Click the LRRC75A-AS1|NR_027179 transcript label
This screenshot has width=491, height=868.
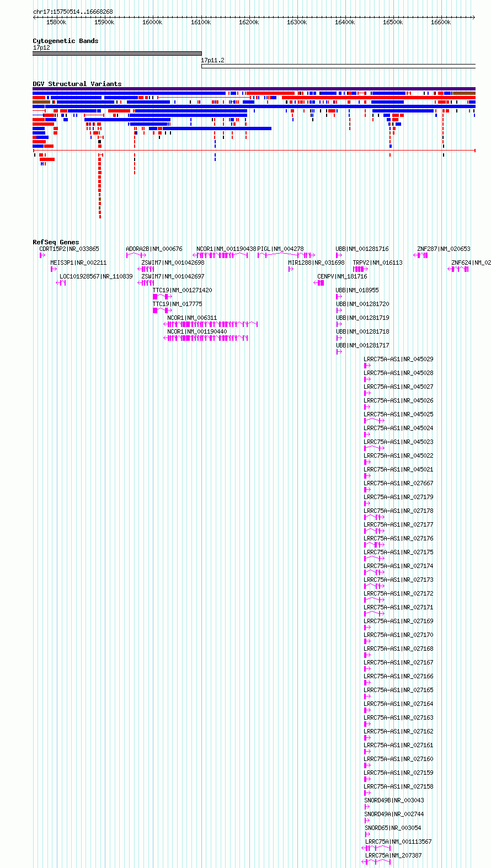pos(398,497)
